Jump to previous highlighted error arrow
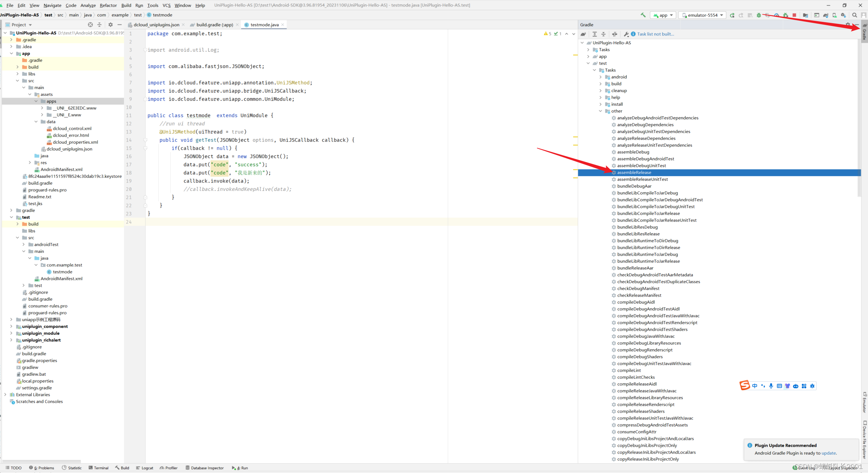The width and height of the screenshot is (868, 473). pos(567,34)
